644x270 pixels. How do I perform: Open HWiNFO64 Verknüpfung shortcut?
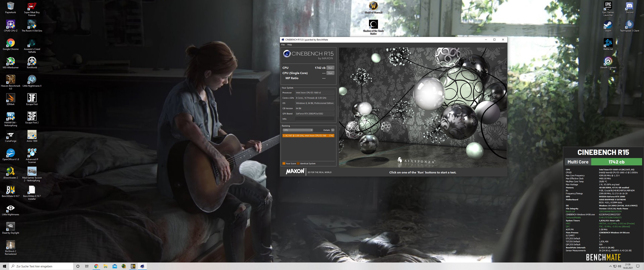click(10, 119)
